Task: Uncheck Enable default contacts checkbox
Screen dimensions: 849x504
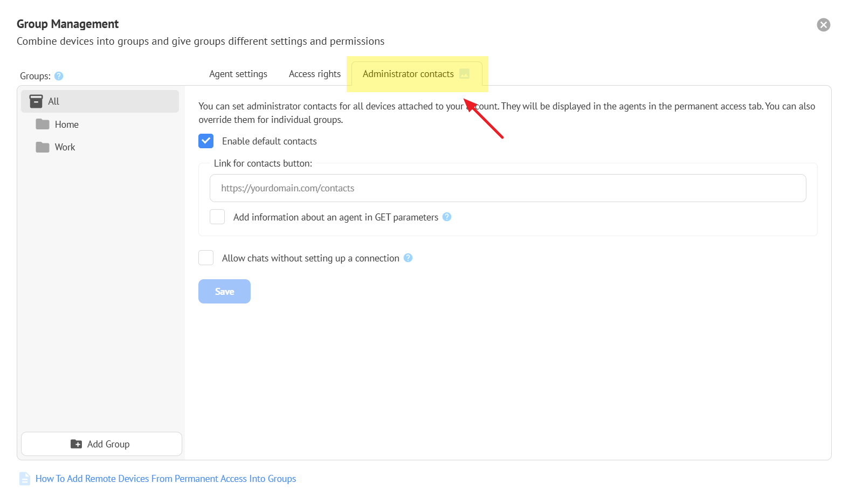Action: 206,141
